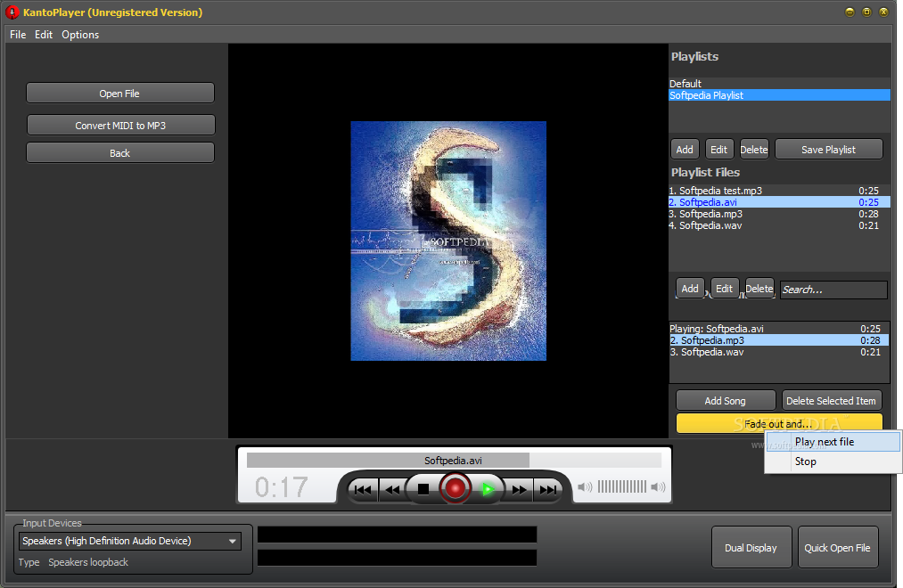The height and width of the screenshot is (588, 903).
Task: Click the green play button
Action: pos(488,490)
